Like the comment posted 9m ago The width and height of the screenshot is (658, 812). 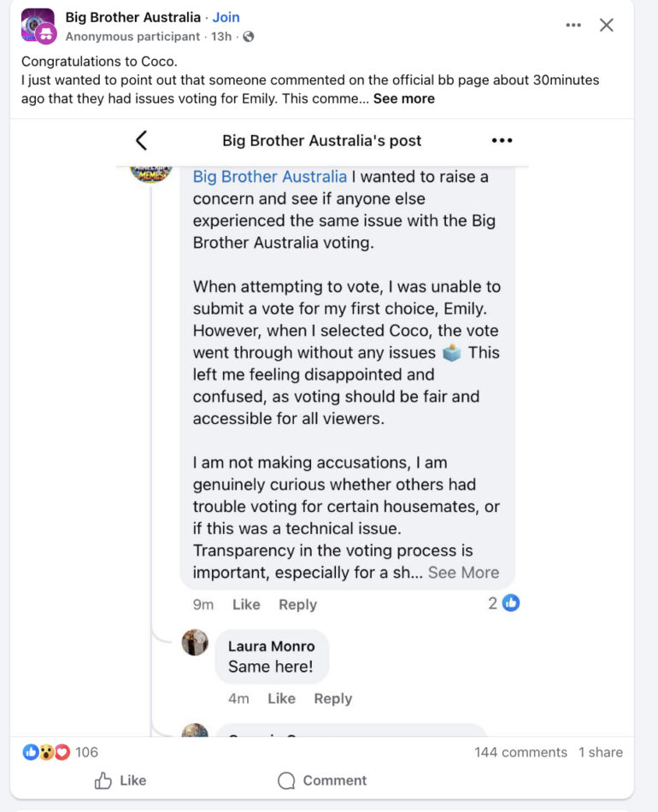tap(246, 604)
